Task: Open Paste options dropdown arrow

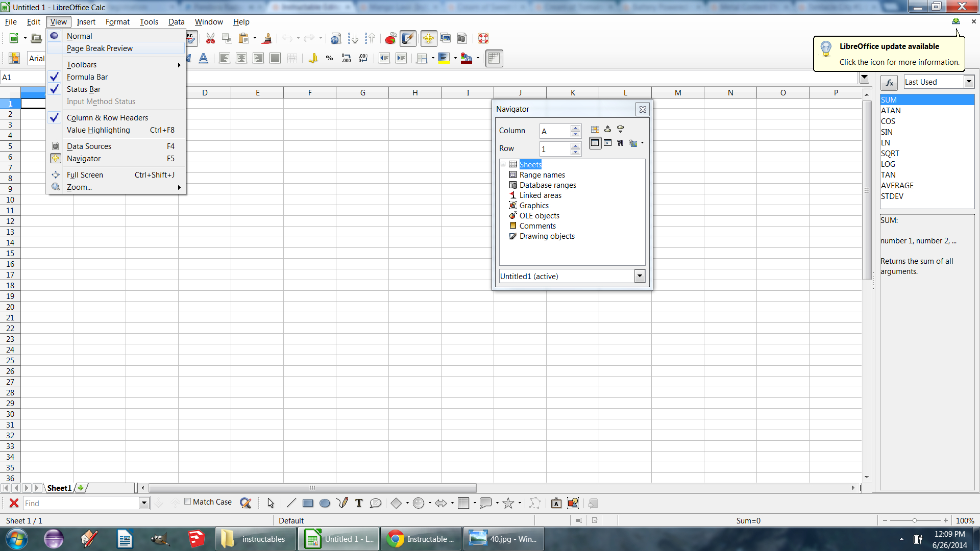Action: point(255,38)
